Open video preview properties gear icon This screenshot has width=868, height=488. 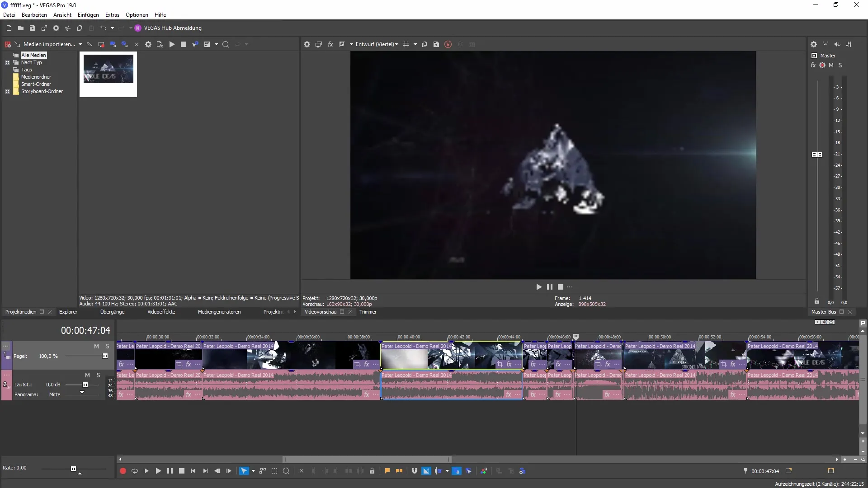307,44
